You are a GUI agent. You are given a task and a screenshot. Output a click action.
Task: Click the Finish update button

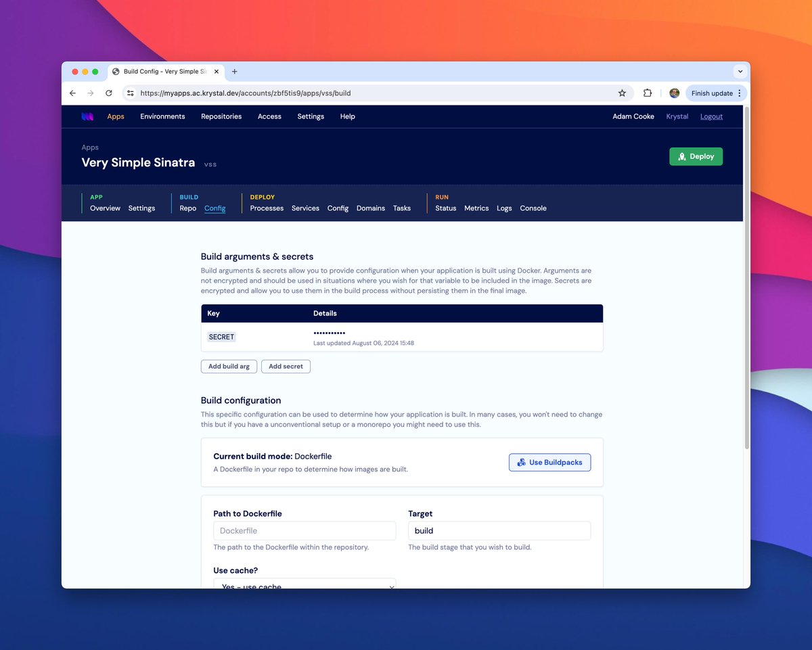pyautogui.click(x=712, y=93)
